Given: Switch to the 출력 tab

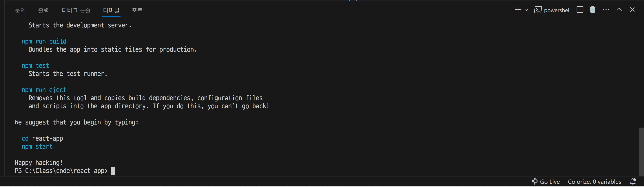Looking at the screenshot, I should tap(44, 10).
